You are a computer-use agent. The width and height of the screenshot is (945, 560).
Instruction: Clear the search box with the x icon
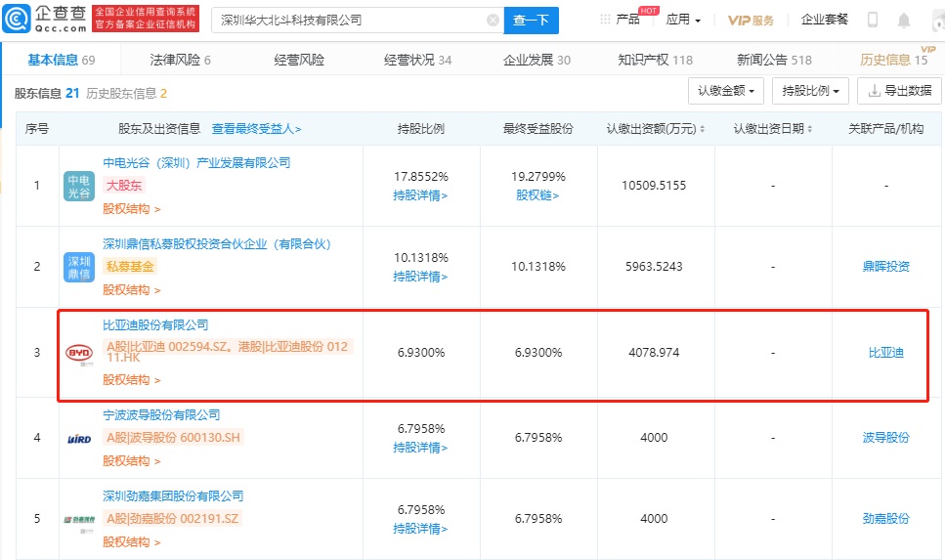click(493, 21)
